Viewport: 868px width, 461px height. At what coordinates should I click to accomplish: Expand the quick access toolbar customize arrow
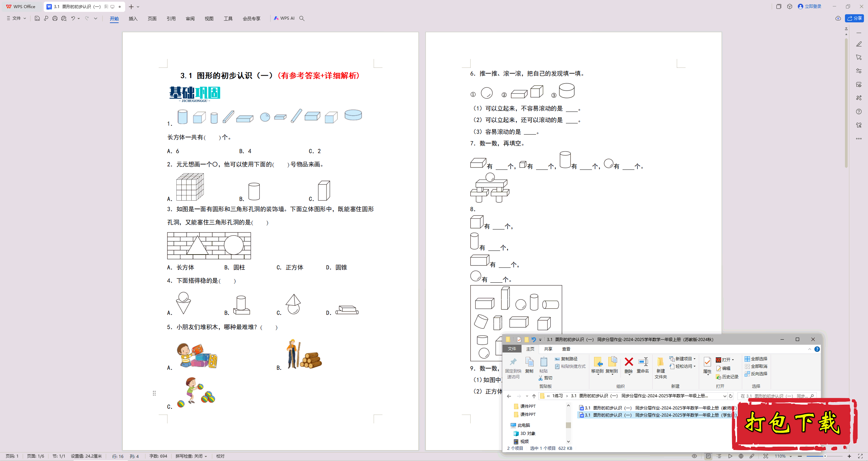click(96, 18)
